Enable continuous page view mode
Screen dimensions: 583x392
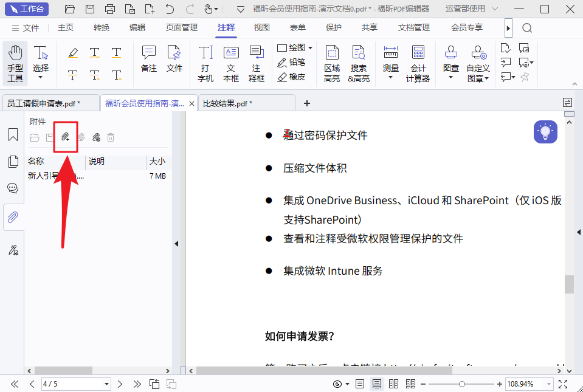(377, 384)
